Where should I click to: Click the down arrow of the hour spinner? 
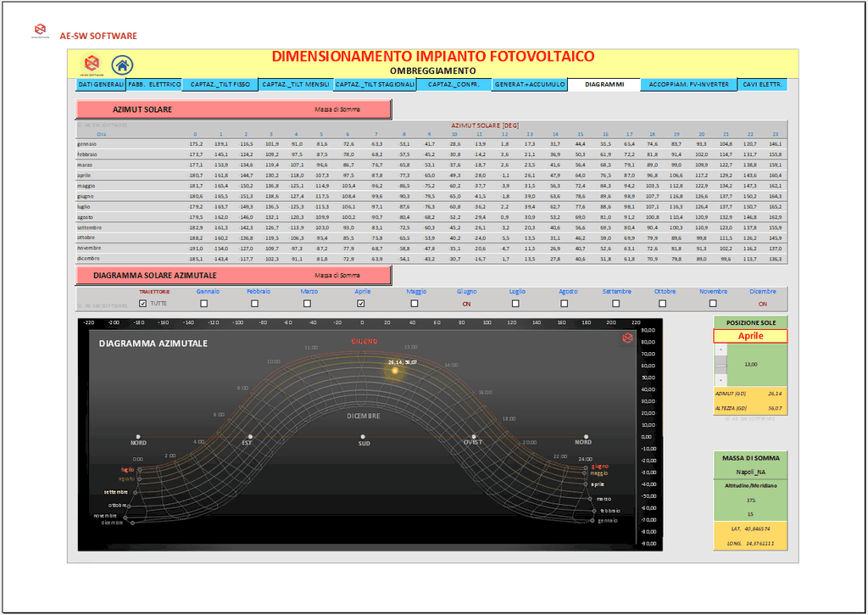(x=721, y=379)
